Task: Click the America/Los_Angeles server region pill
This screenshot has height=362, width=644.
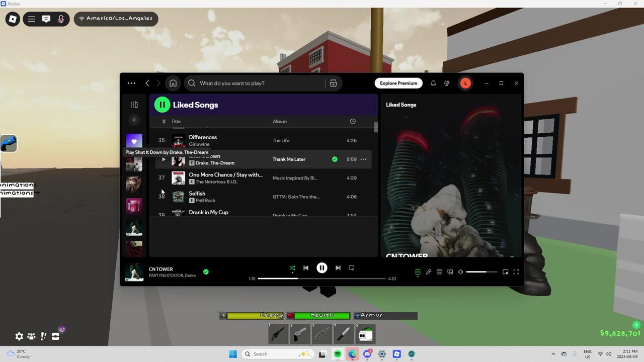Action: pos(116,19)
